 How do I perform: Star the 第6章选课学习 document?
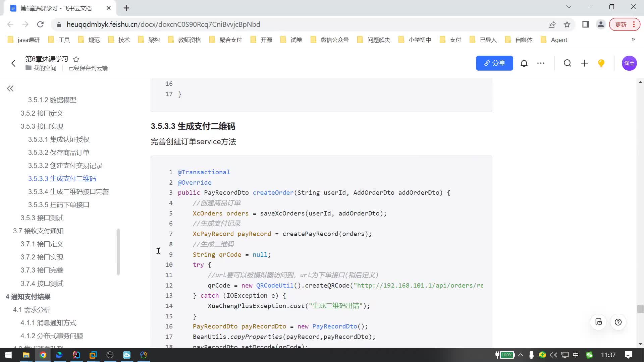[x=76, y=59]
